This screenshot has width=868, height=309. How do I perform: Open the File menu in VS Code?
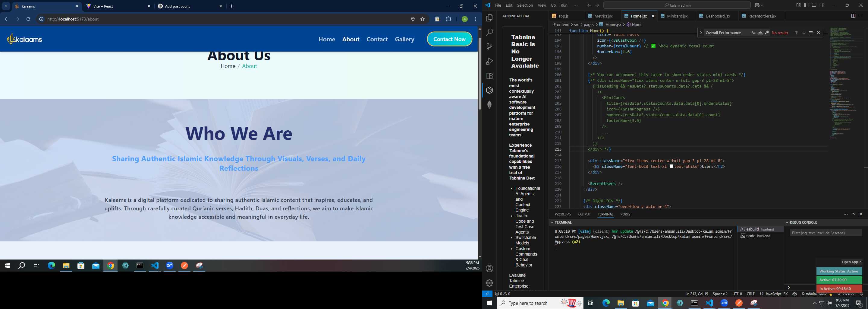[x=498, y=5]
